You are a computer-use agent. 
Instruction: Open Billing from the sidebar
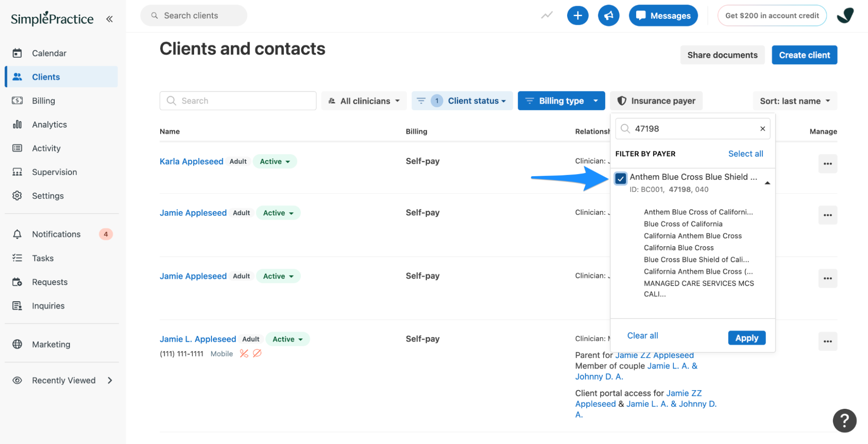(62, 101)
